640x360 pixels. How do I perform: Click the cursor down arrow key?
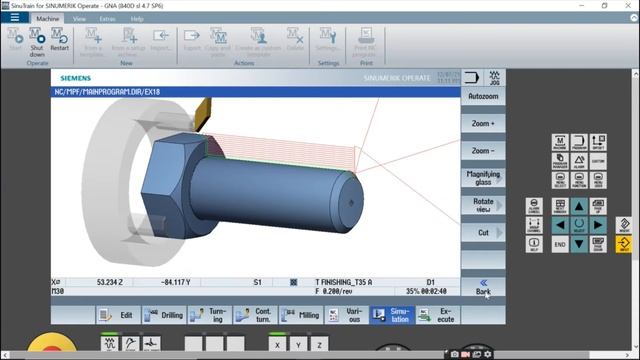click(x=579, y=244)
